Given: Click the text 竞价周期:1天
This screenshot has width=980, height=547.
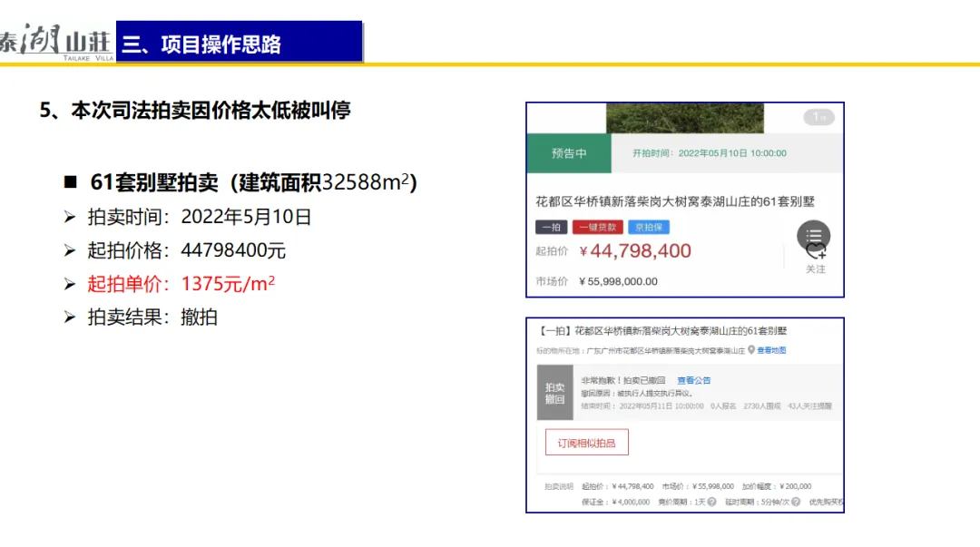Looking at the screenshot, I should [681, 502].
